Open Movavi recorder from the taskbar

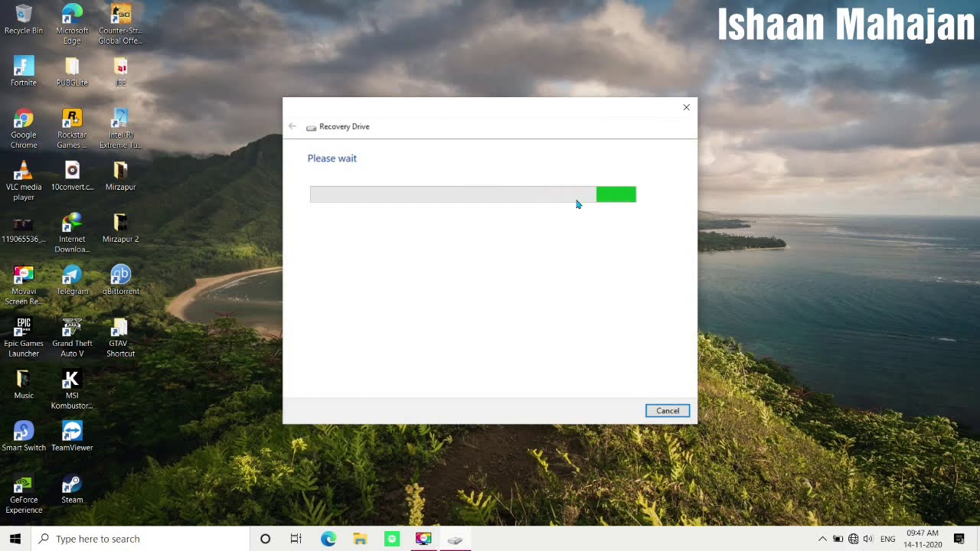click(423, 539)
